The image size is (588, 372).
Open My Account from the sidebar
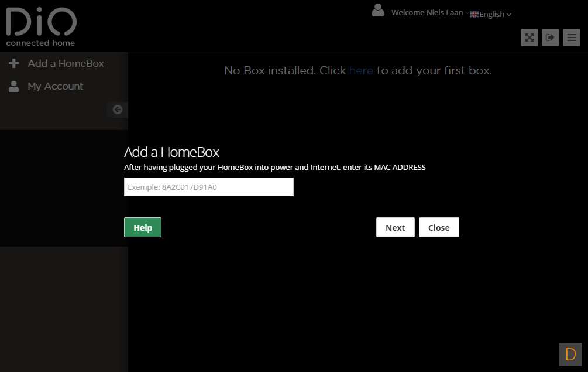coord(55,86)
